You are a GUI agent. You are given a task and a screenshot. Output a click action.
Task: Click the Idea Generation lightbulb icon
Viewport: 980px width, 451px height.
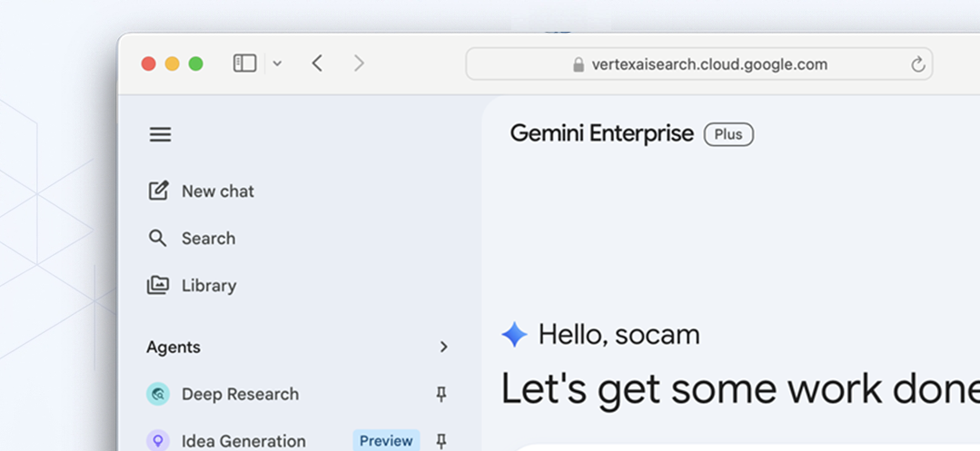coord(157,441)
